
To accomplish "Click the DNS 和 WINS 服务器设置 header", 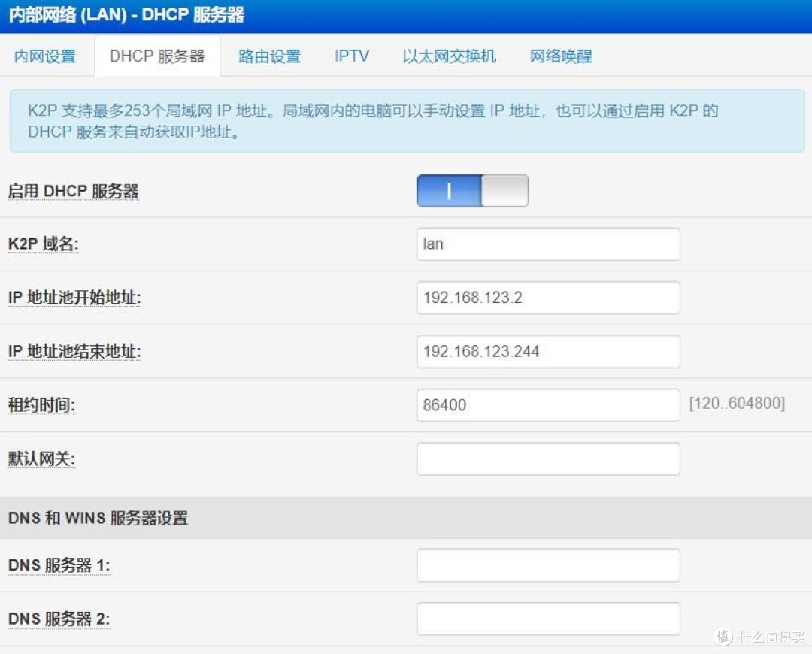I will point(97,518).
